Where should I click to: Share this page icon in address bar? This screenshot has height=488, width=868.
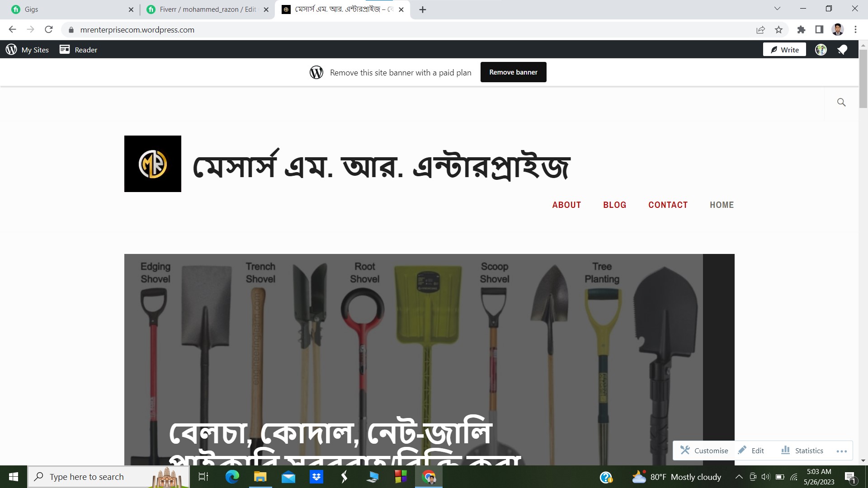coord(760,30)
